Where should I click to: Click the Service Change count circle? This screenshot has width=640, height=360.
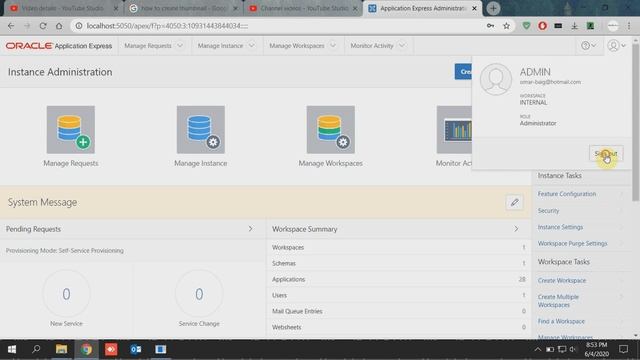(x=199, y=294)
